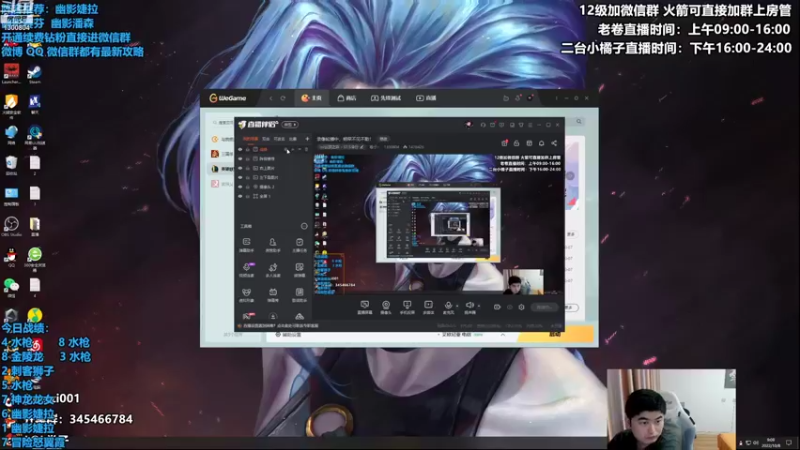Image resolution: width=800 pixels, height=450 pixels.
Task: Lock the highlighted orange source
Action: tap(247, 149)
